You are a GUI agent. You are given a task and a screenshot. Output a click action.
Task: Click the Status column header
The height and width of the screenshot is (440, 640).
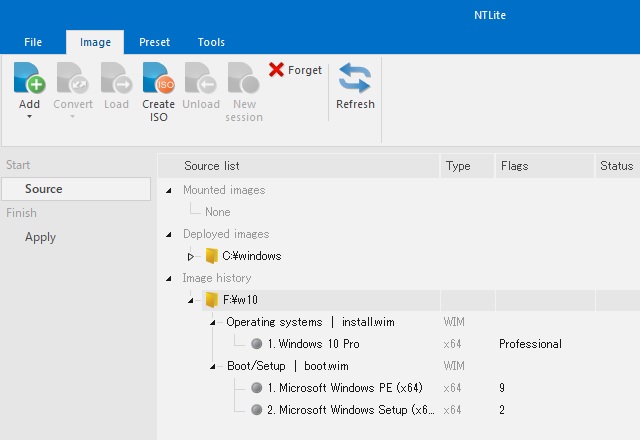coord(618,166)
